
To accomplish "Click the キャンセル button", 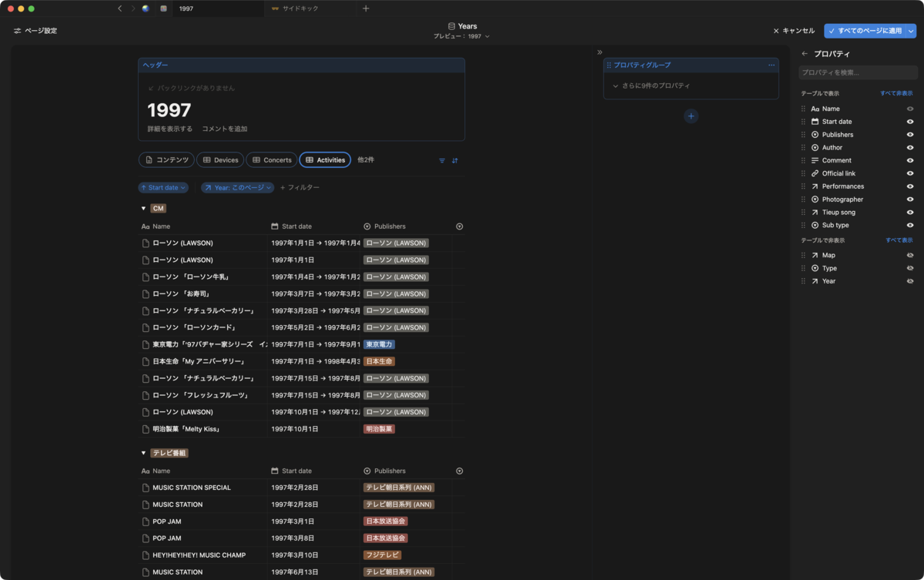I will (794, 31).
